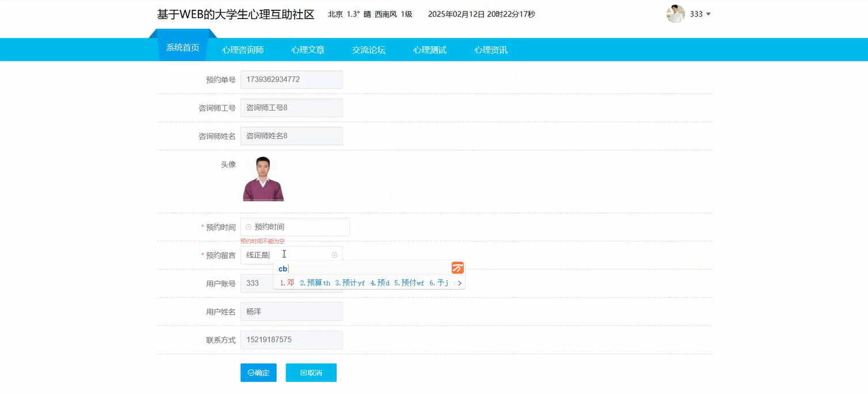Screen dimensions: 868x394
Task: Select IME candidate 2 预算
Action: (312, 283)
